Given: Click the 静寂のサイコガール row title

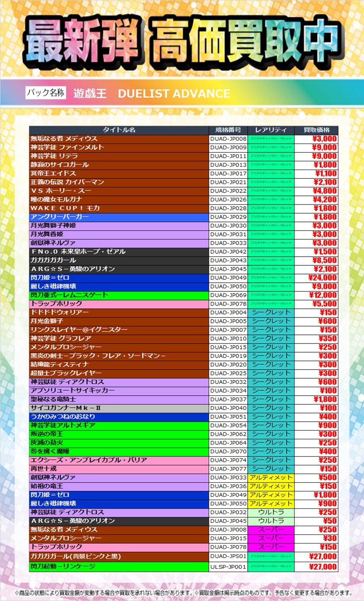Looking at the screenshot, I should coord(60,165).
